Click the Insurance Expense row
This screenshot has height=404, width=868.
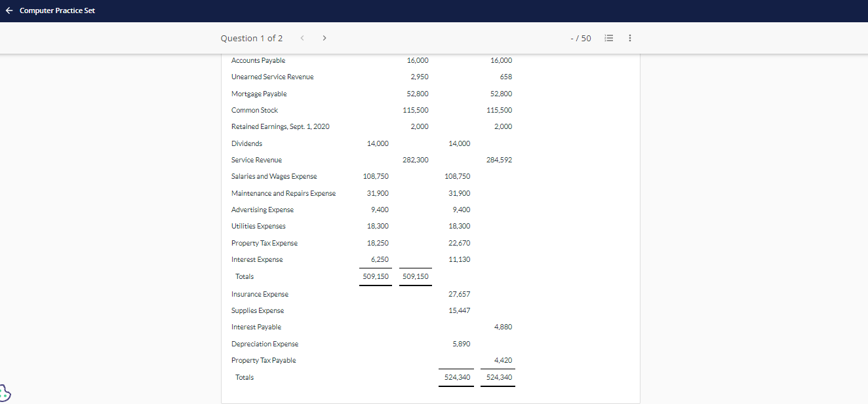point(260,293)
